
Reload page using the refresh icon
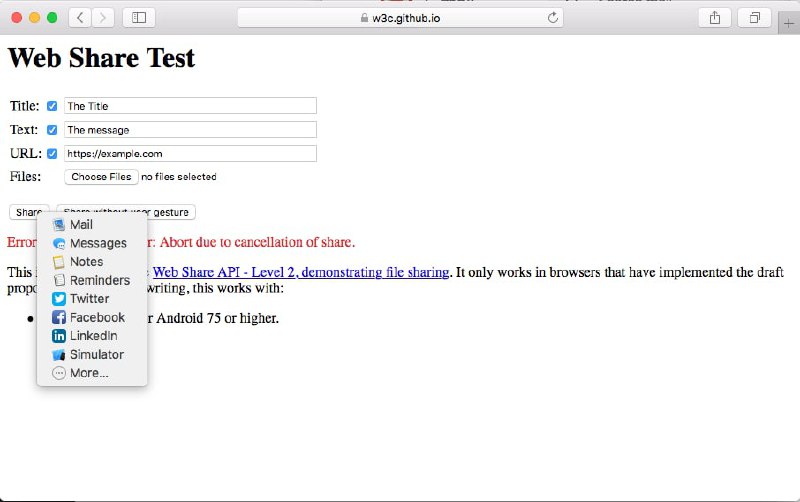[x=553, y=18]
